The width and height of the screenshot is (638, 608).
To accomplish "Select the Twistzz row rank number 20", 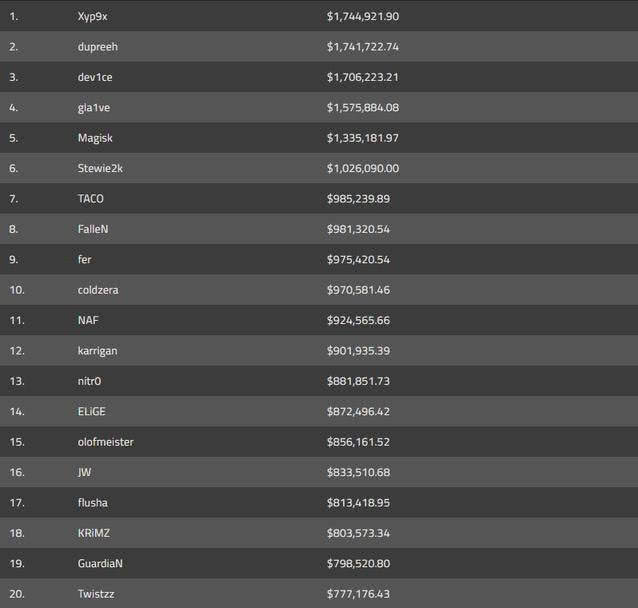I will tap(16, 594).
